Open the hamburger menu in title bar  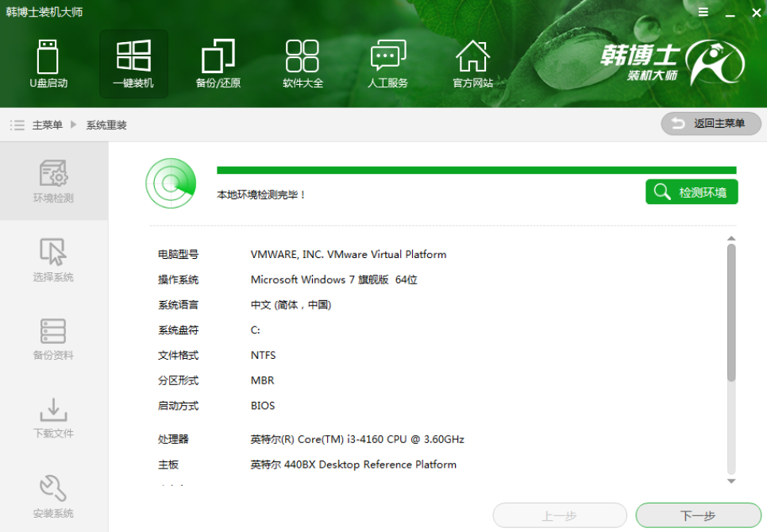703,12
